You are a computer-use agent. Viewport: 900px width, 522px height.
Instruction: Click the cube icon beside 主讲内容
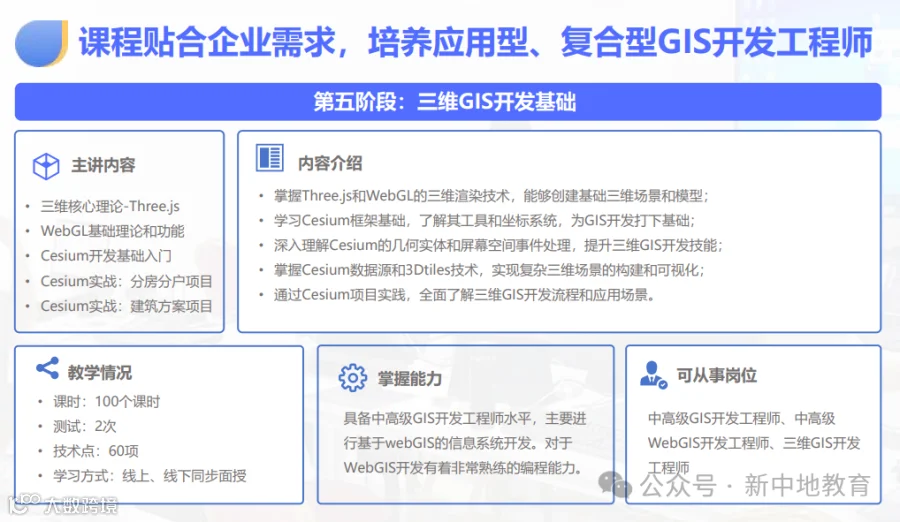pyautogui.click(x=46, y=167)
